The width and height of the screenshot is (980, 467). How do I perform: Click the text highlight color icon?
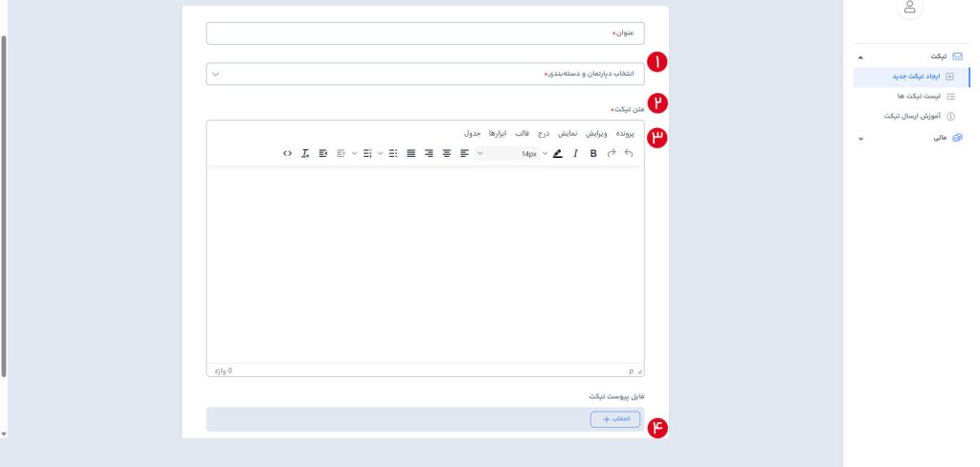[x=557, y=153]
